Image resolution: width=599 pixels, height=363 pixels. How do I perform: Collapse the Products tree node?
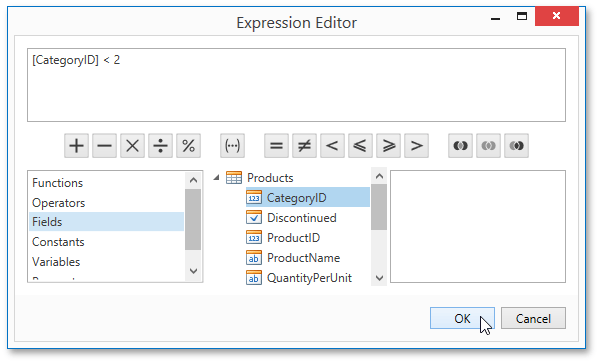pos(216,178)
